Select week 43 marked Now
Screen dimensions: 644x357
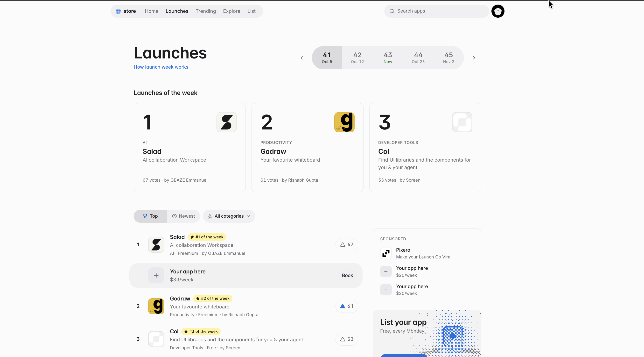388,58
